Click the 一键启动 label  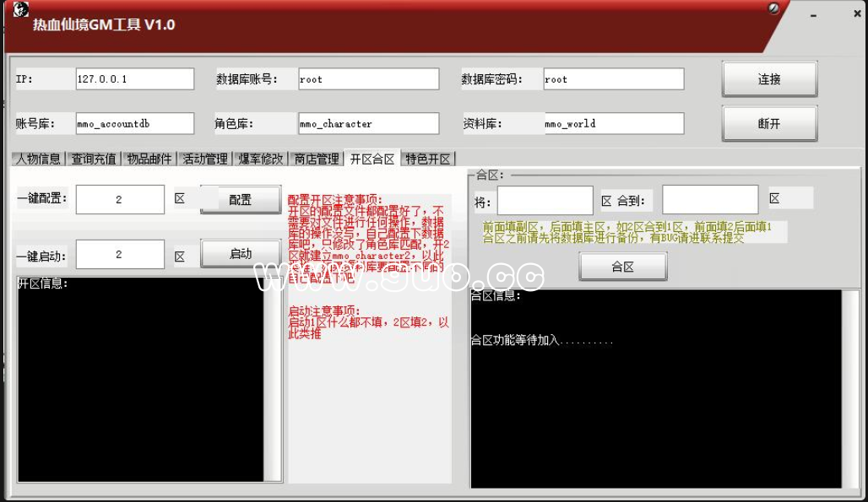point(42,256)
